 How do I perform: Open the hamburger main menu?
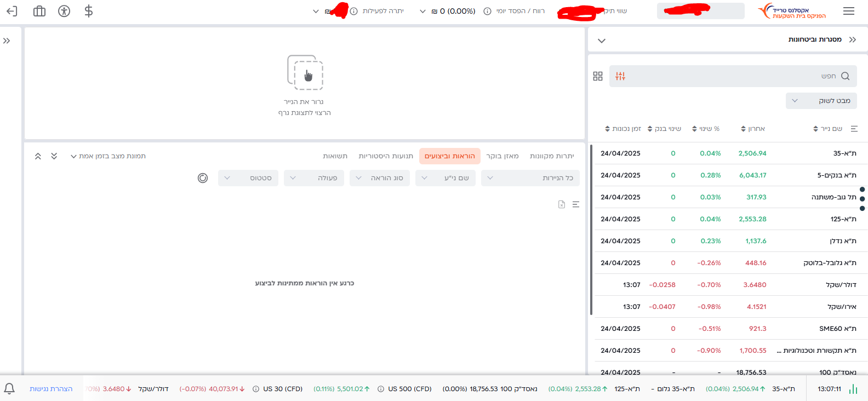tap(849, 11)
